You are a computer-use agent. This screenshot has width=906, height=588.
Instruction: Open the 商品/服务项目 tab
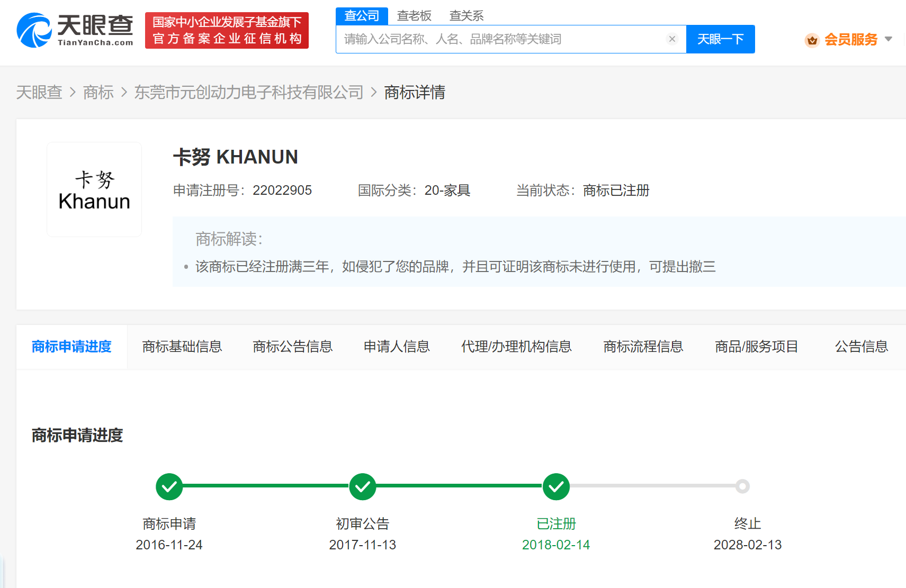[756, 347]
